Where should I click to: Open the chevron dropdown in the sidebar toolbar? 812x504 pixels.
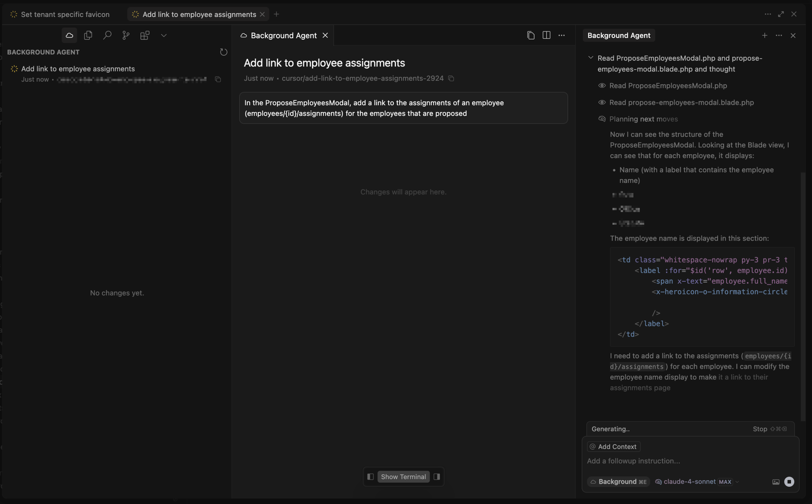pyautogui.click(x=163, y=35)
